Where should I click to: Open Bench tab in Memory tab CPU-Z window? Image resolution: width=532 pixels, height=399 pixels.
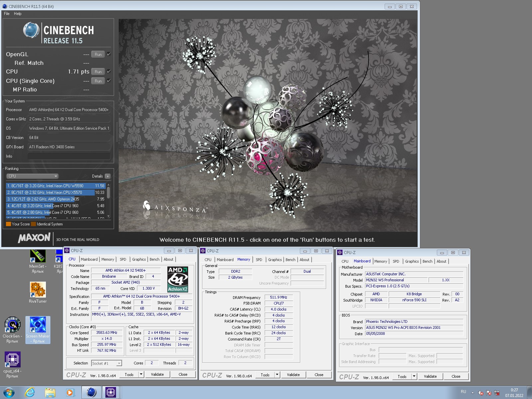290,260
